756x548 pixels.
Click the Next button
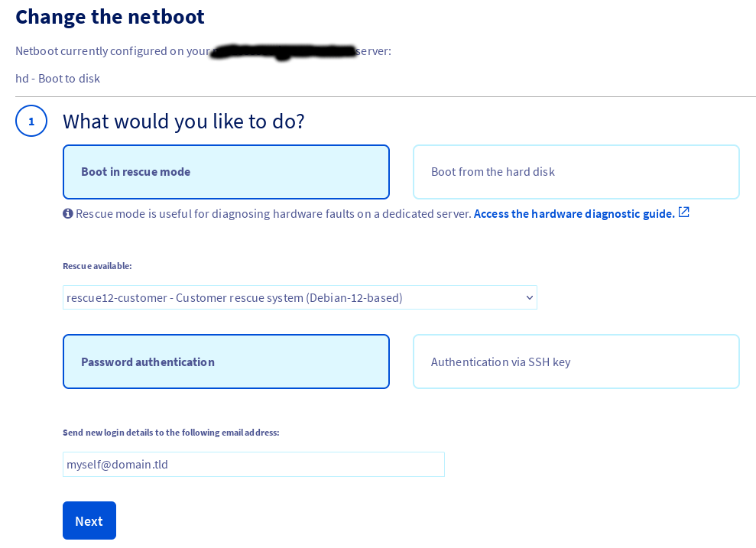[89, 520]
